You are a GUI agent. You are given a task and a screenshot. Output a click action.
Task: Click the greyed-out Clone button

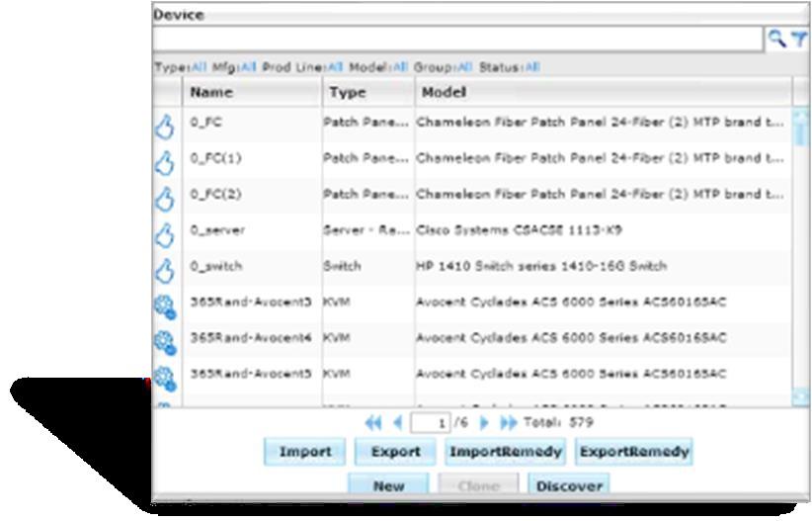tap(478, 485)
